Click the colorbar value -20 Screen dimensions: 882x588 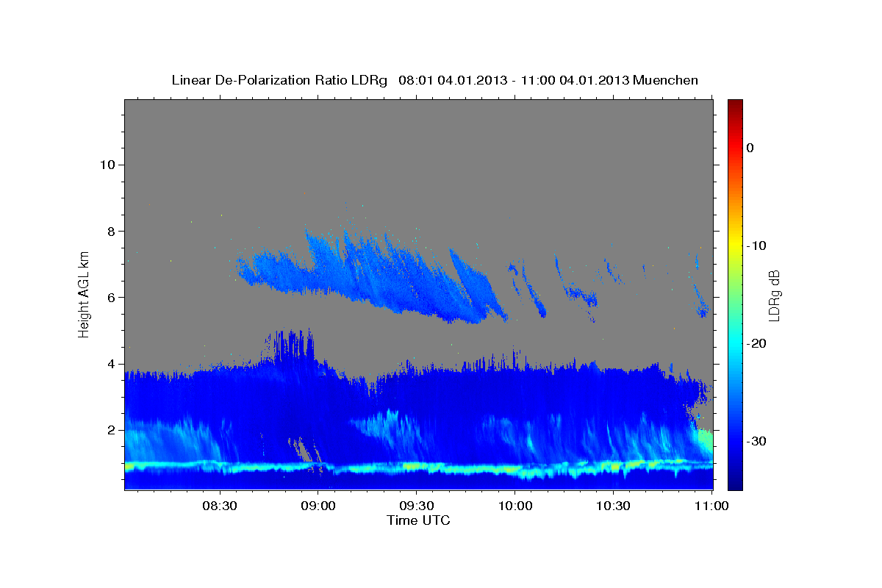756,343
